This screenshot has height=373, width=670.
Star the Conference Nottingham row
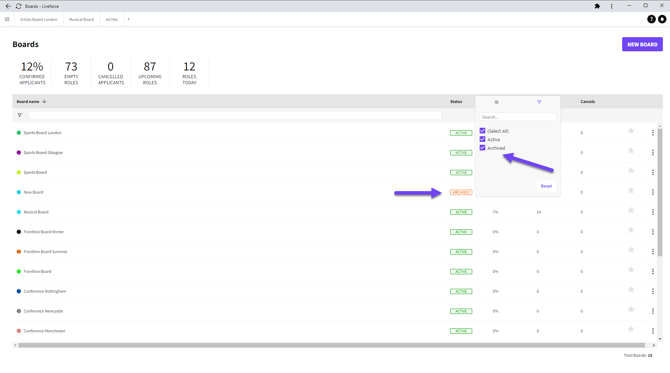tap(631, 290)
